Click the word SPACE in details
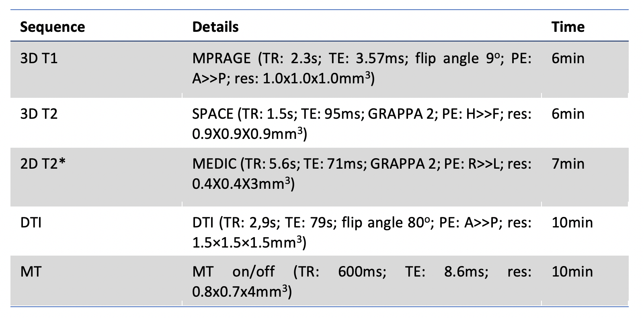This screenshot has height=318, width=644. click(213, 114)
